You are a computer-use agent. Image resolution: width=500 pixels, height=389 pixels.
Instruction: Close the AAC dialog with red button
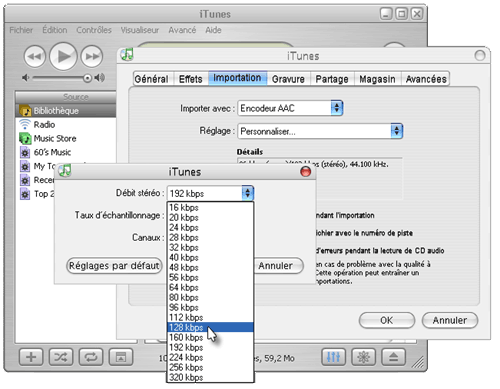(x=306, y=172)
